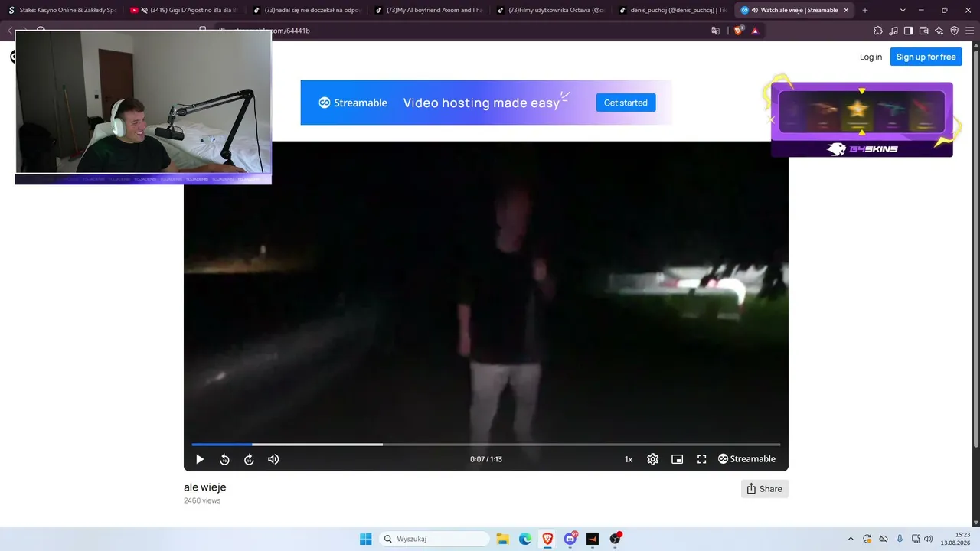Open the media control music note icon
The image size is (980, 551).
(893, 31)
